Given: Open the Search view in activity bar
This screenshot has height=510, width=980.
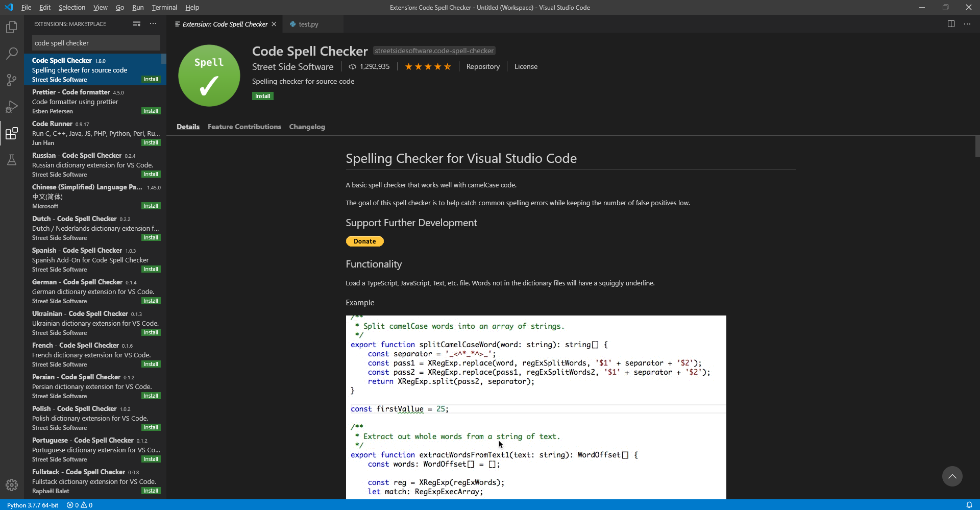Looking at the screenshot, I should 12,53.
